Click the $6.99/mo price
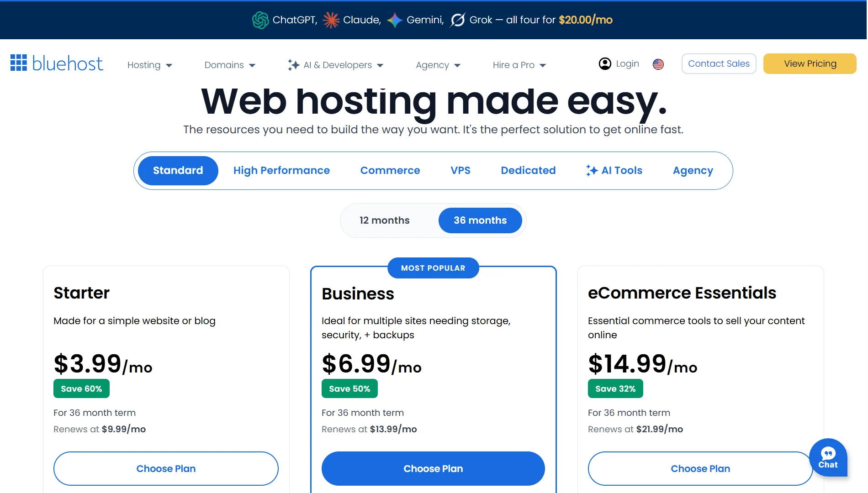 tap(371, 364)
